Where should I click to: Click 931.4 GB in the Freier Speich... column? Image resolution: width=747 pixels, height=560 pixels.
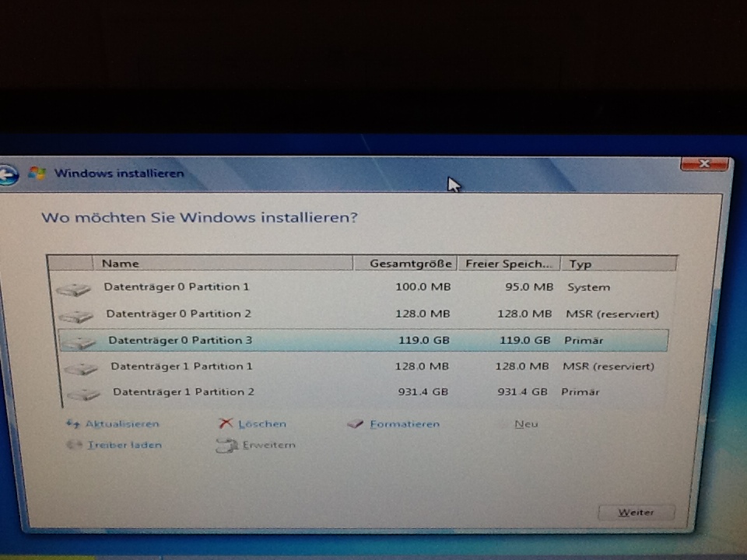[522, 392]
